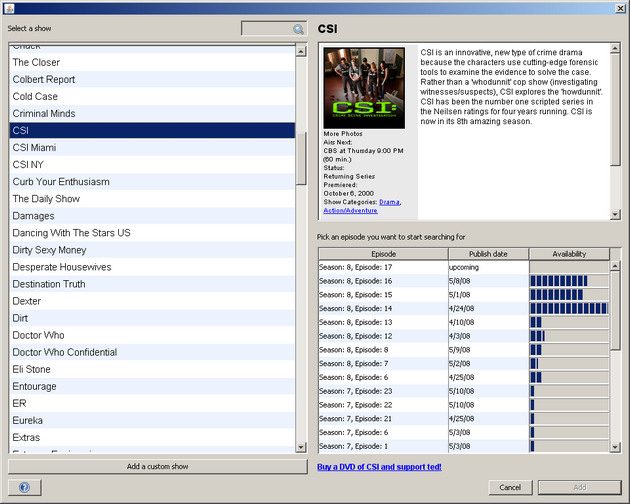Select Entourage in show list

click(152, 386)
